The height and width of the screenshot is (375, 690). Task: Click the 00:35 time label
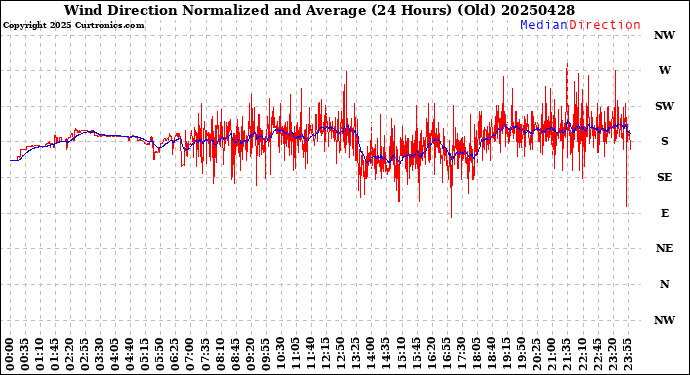(x=25, y=354)
